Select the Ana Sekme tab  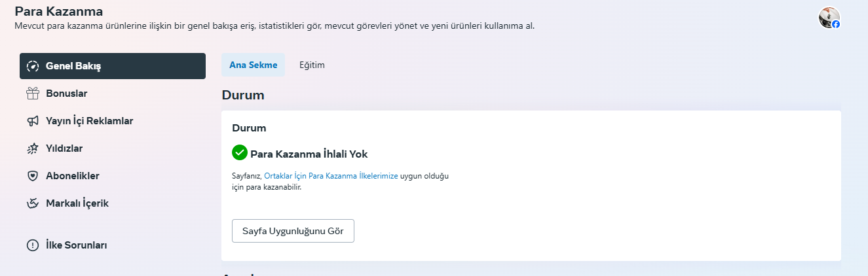click(253, 65)
